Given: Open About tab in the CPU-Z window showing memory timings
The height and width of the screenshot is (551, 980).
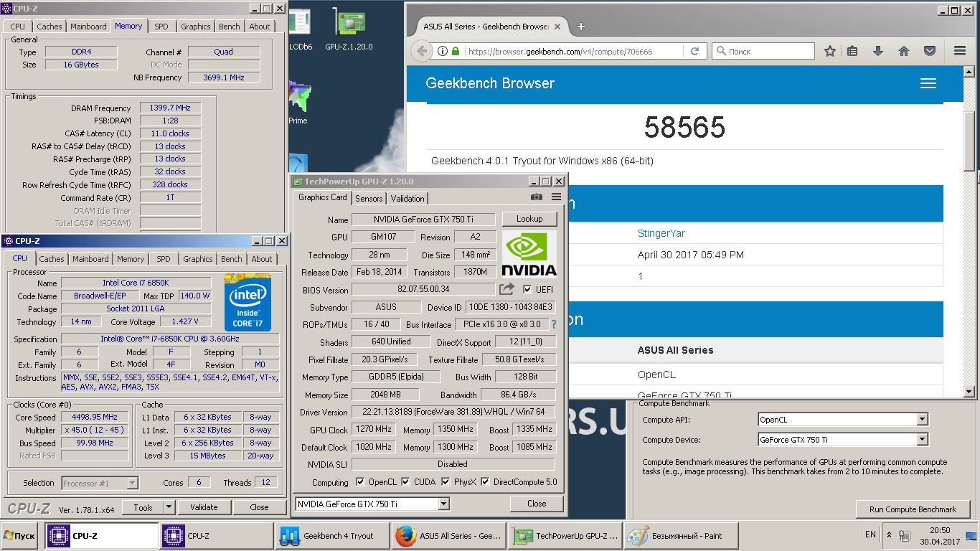Looking at the screenshot, I should (260, 27).
